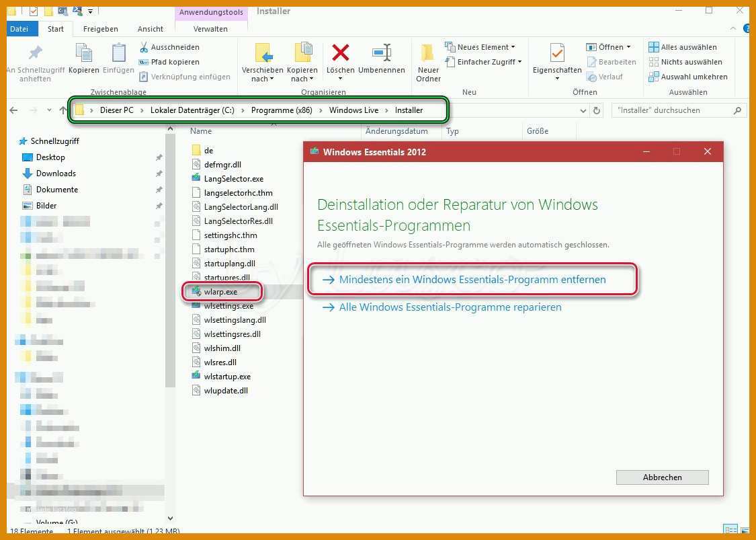
Task: Select defmgr.dll file
Action: [222, 165]
